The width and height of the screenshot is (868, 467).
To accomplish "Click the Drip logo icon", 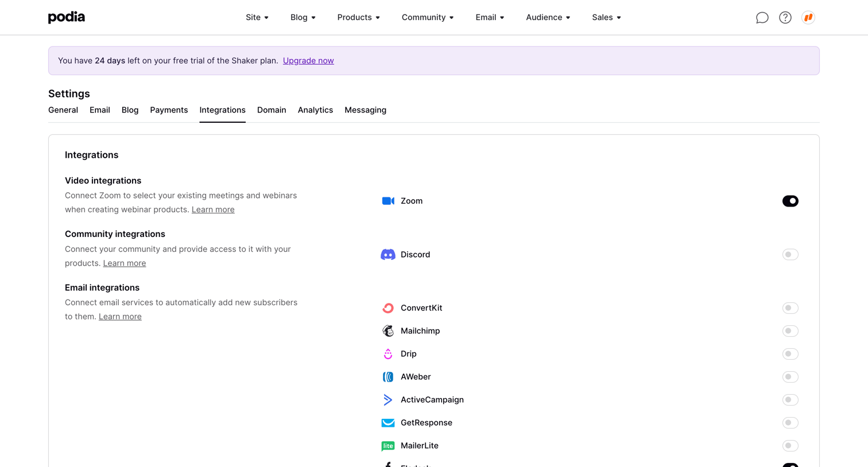I will click(x=388, y=354).
